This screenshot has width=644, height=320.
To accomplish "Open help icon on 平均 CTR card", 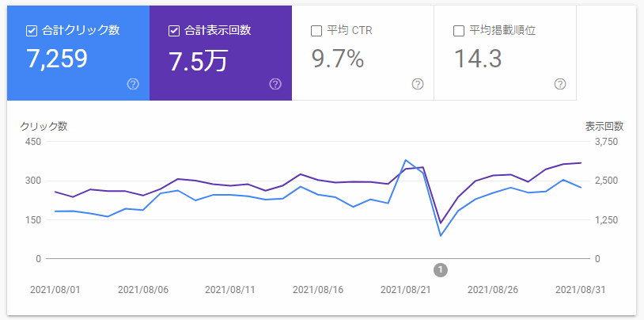I will pyautogui.click(x=418, y=84).
